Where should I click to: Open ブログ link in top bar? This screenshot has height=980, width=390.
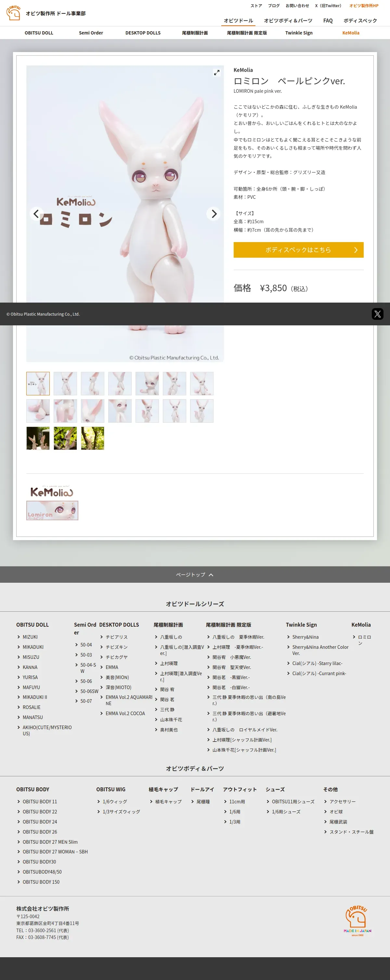click(274, 6)
